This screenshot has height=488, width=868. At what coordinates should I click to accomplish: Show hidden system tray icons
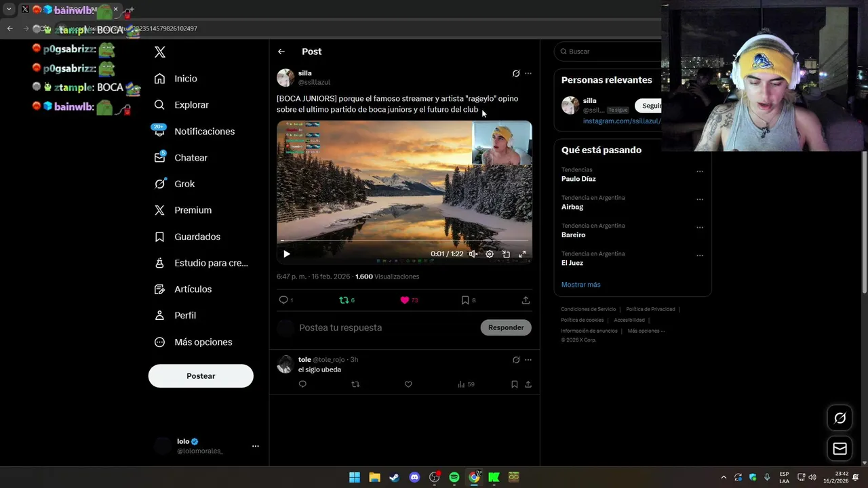724,477
